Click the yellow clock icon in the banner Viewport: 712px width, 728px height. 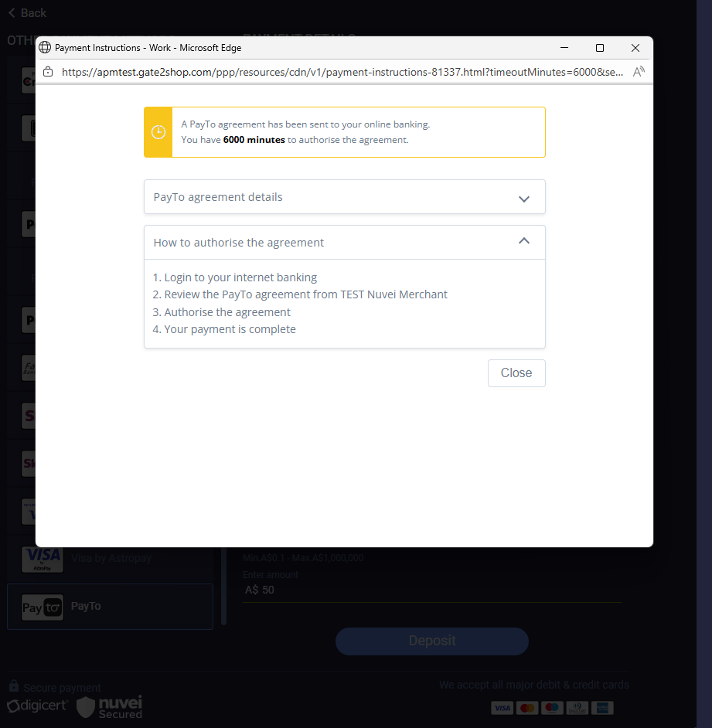pyautogui.click(x=158, y=132)
